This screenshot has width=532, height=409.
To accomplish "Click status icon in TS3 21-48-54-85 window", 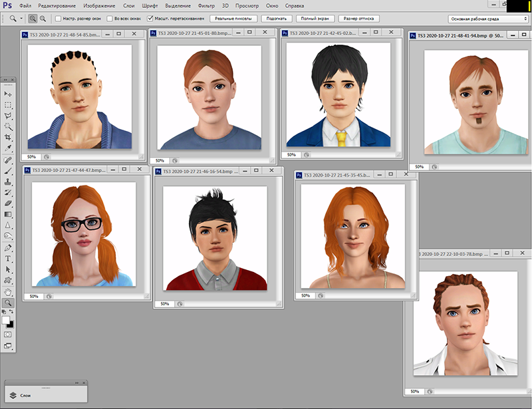I will tap(47, 157).
